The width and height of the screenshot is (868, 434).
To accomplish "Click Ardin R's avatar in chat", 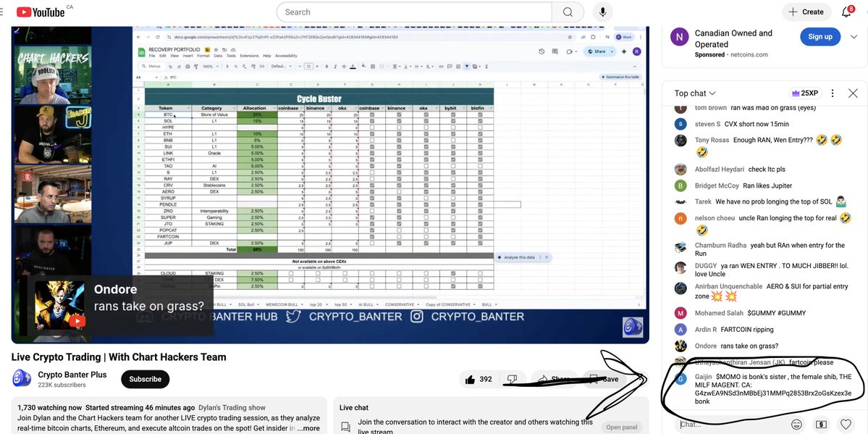I will coord(681,329).
